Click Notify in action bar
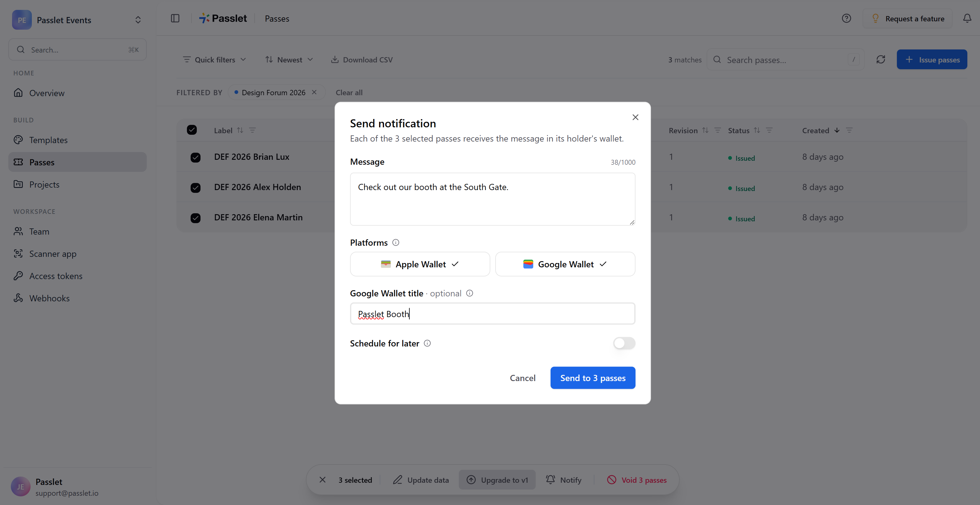The height and width of the screenshot is (505, 980). tap(564, 480)
